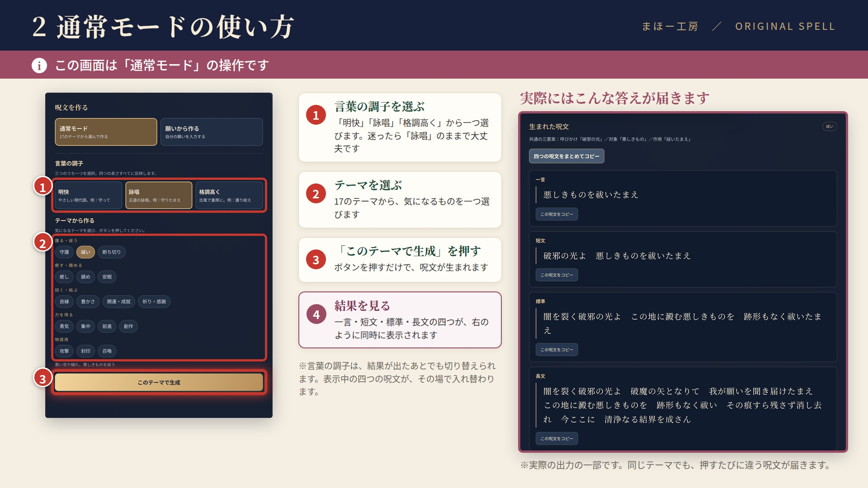Choose the 勇気 theme chip

[x=64, y=326]
